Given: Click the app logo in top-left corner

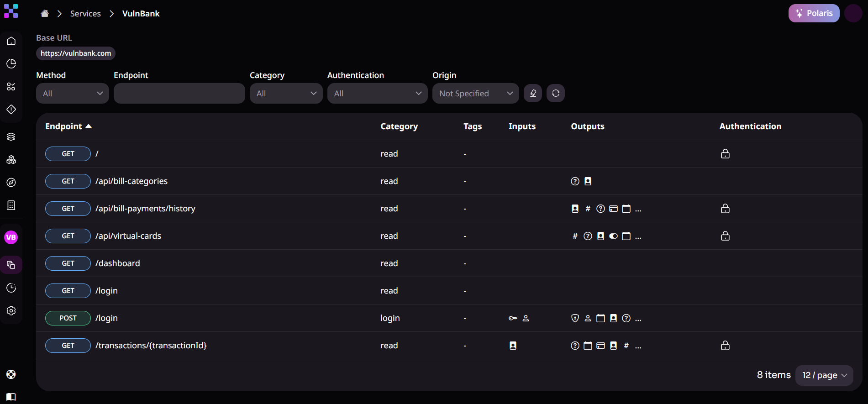Looking at the screenshot, I should (11, 11).
